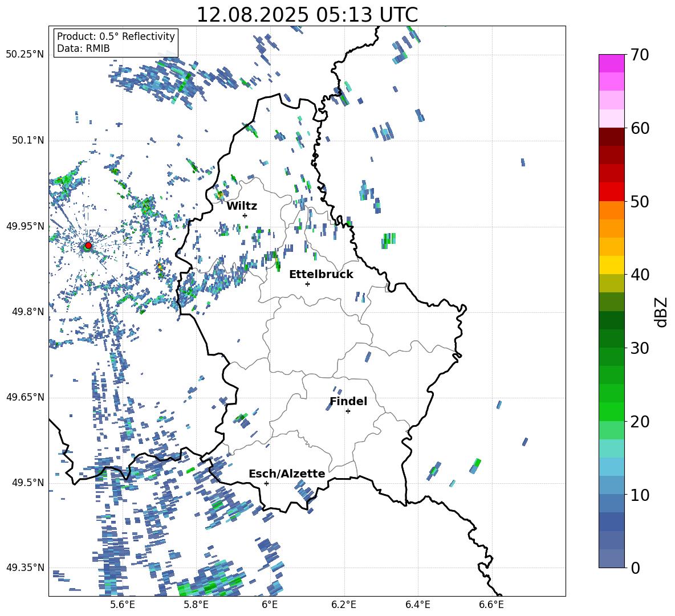Click the Esch/Alzette city label
Viewport: 675px width, 616px height.
pos(287,474)
